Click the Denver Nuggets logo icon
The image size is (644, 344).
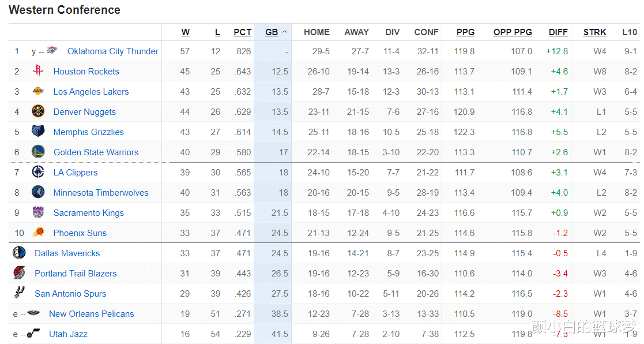coord(38,111)
